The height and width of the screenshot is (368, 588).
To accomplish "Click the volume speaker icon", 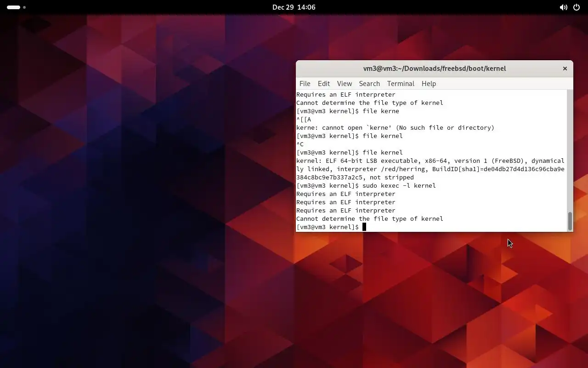I will click(x=563, y=7).
